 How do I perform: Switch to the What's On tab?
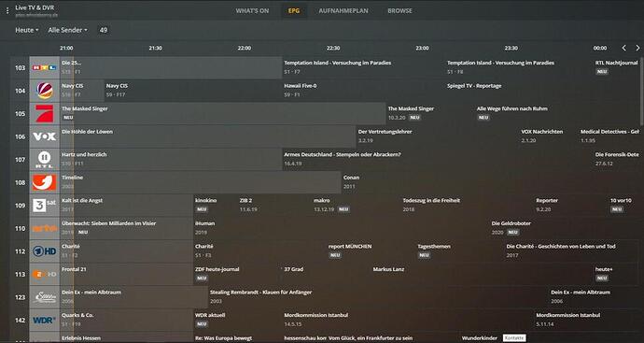pyautogui.click(x=252, y=10)
